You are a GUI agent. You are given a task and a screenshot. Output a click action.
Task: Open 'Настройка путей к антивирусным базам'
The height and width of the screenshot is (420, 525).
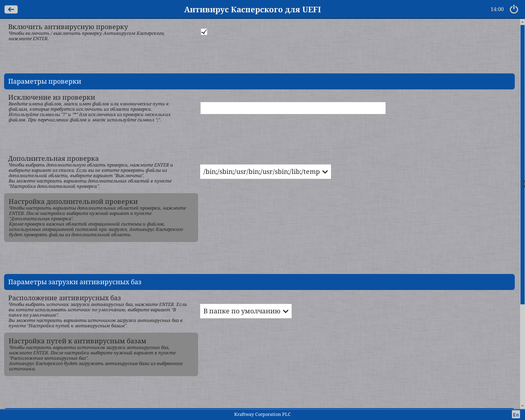(x=101, y=354)
